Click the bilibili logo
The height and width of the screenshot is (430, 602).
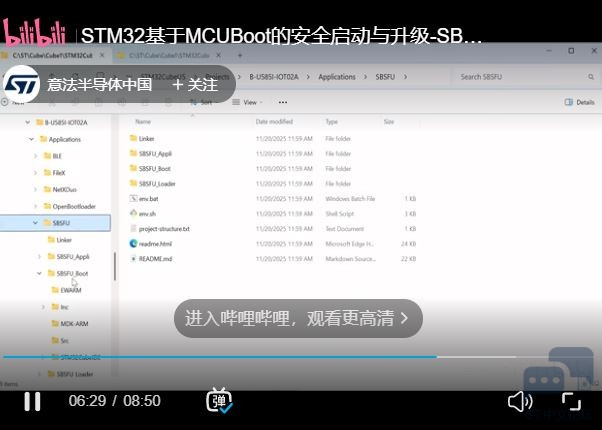tap(34, 32)
